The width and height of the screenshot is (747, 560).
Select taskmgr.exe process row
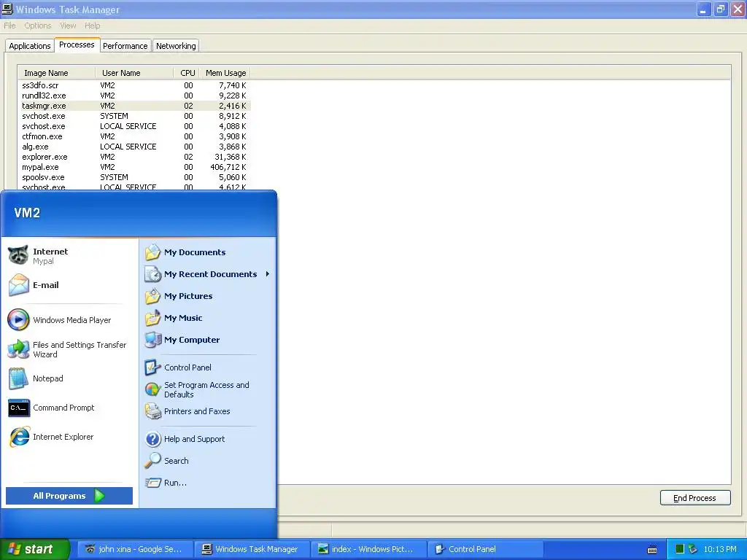pyautogui.click(x=134, y=106)
